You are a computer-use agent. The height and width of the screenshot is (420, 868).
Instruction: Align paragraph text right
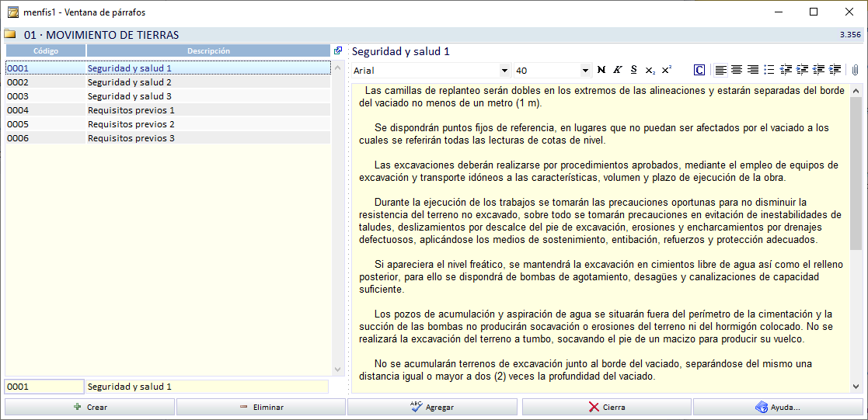(753, 70)
